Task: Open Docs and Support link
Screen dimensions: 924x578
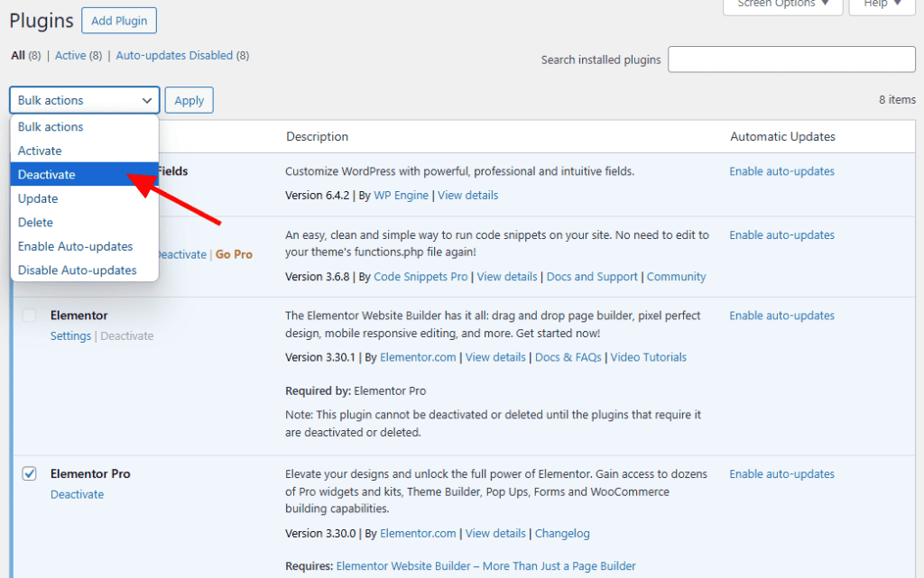Action: coord(592,277)
